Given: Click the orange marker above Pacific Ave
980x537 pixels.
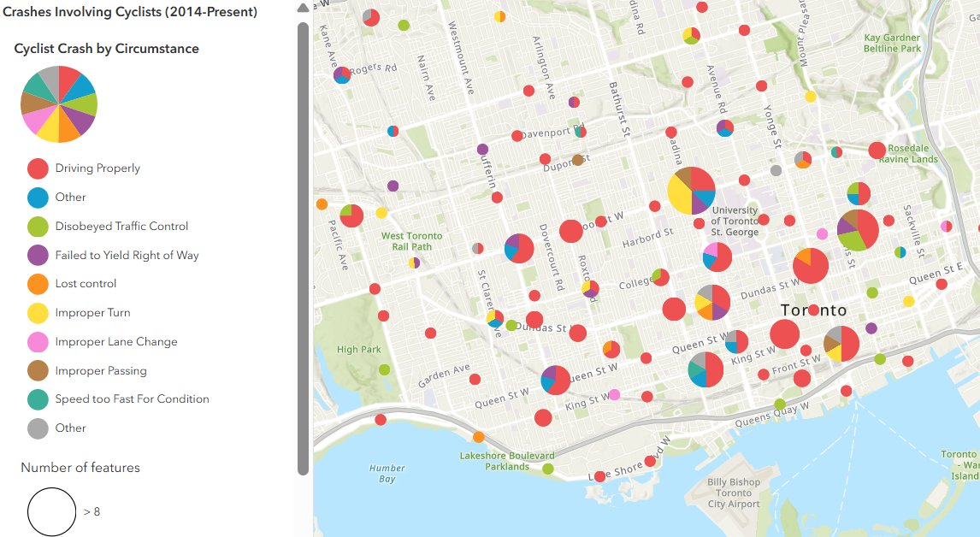Looking at the screenshot, I should coord(322,204).
